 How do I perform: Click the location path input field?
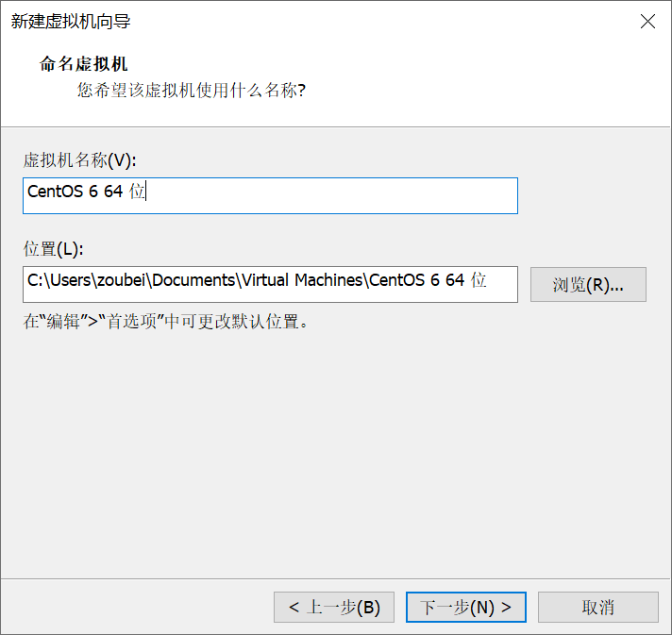270,285
